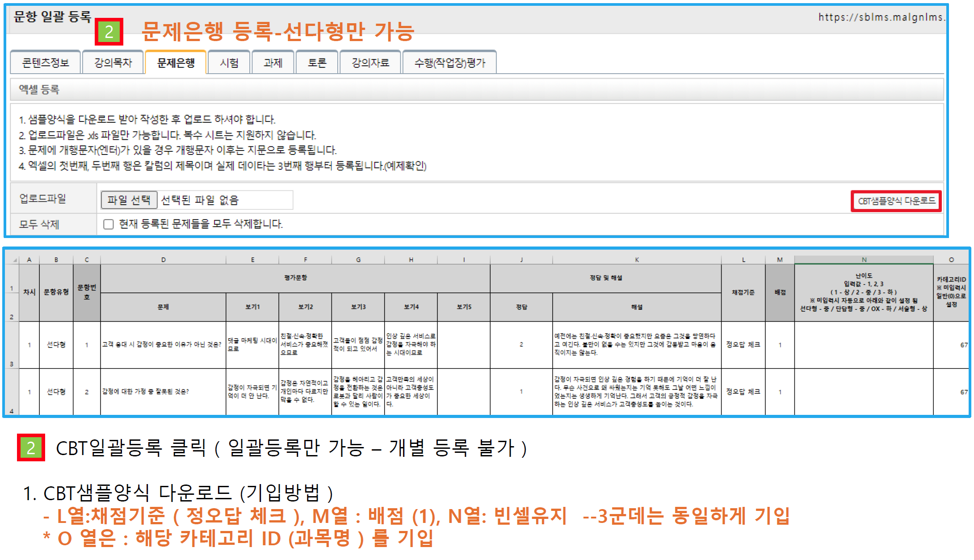Switch to the 강의자료 tab
The width and height of the screenshot is (974, 560).
pos(370,63)
